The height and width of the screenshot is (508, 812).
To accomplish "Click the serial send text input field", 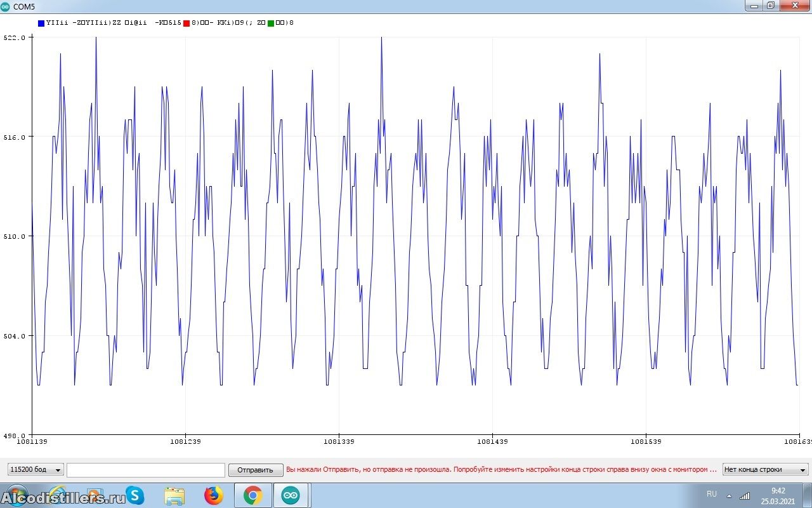I will 146,470.
